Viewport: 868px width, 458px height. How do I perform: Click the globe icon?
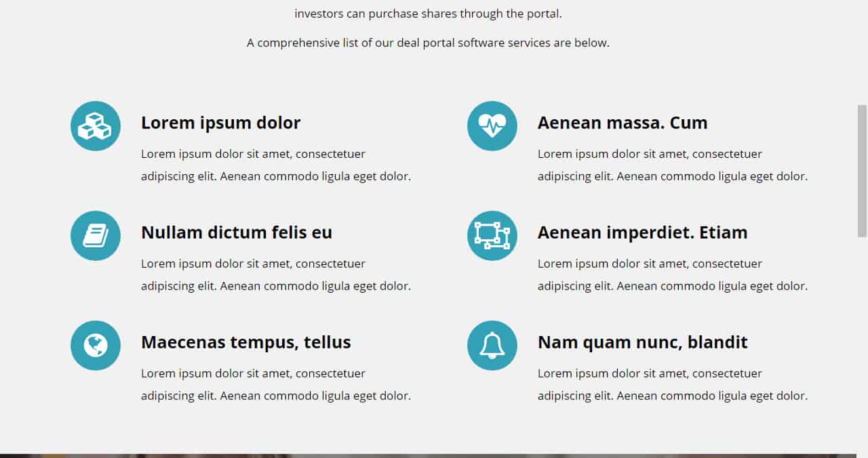(x=96, y=346)
